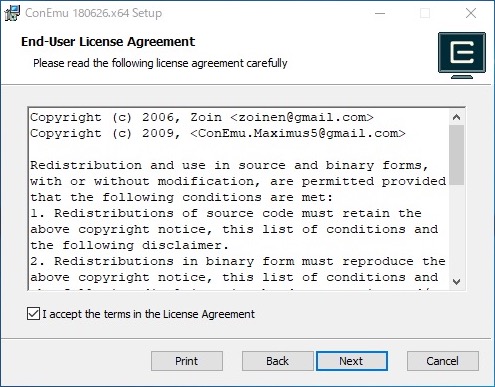Proceed with the Next button
Viewport: 495px width, 387px height.
[352, 361]
